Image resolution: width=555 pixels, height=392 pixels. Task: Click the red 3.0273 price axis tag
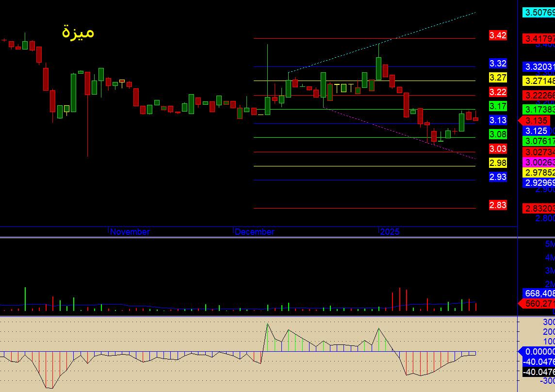pyautogui.click(x=539, y=152)
